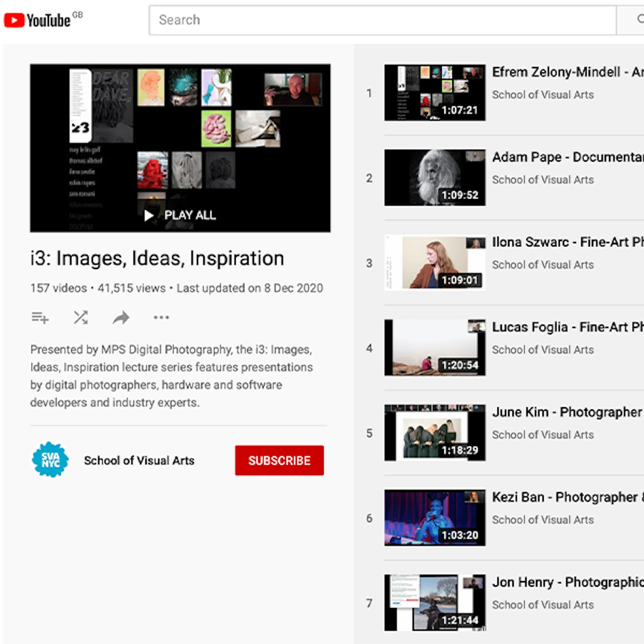This screenshot has width=644, height=644.
Task: Open Kezi Ban video thumbnail
Action: coord(435,518)
